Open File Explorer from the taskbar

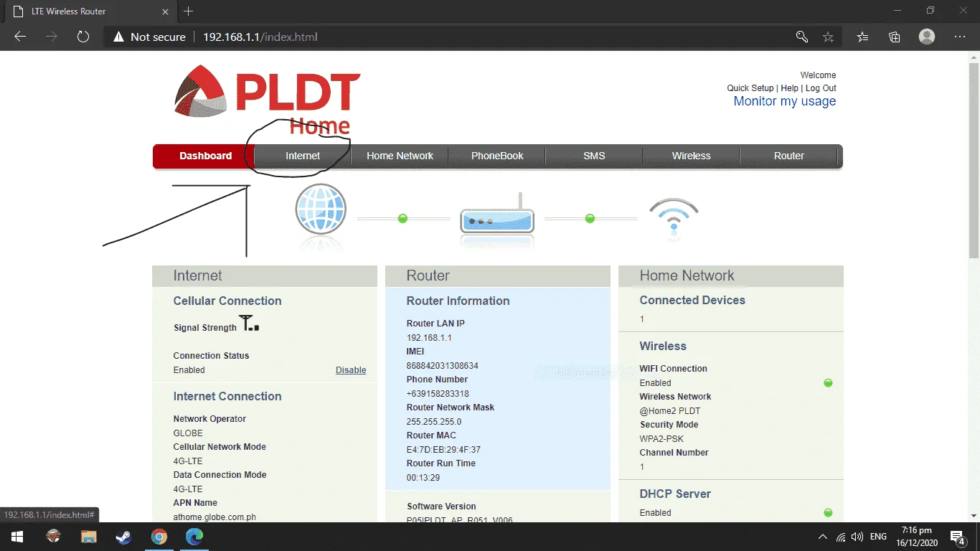click(88, 537)
